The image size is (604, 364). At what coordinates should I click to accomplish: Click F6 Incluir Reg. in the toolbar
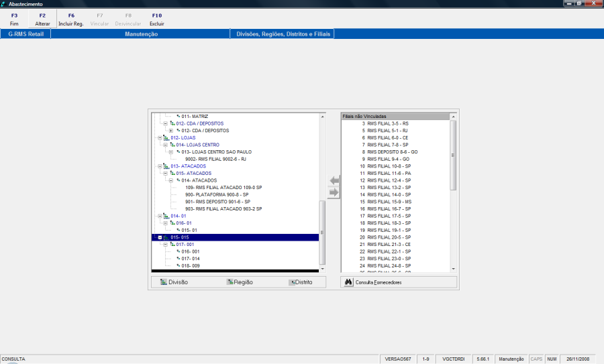click(71, 19)
